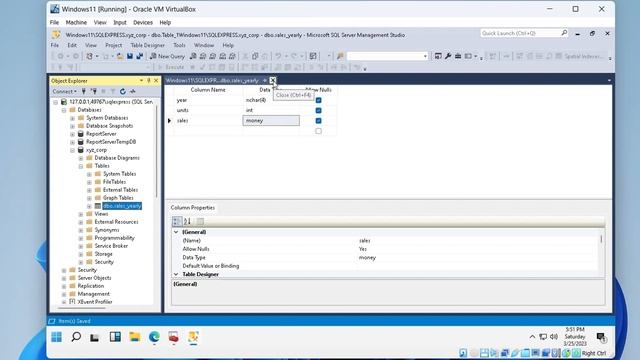Click the taskbar Search icon
640x360 pixels.
(x=76, y=337)
